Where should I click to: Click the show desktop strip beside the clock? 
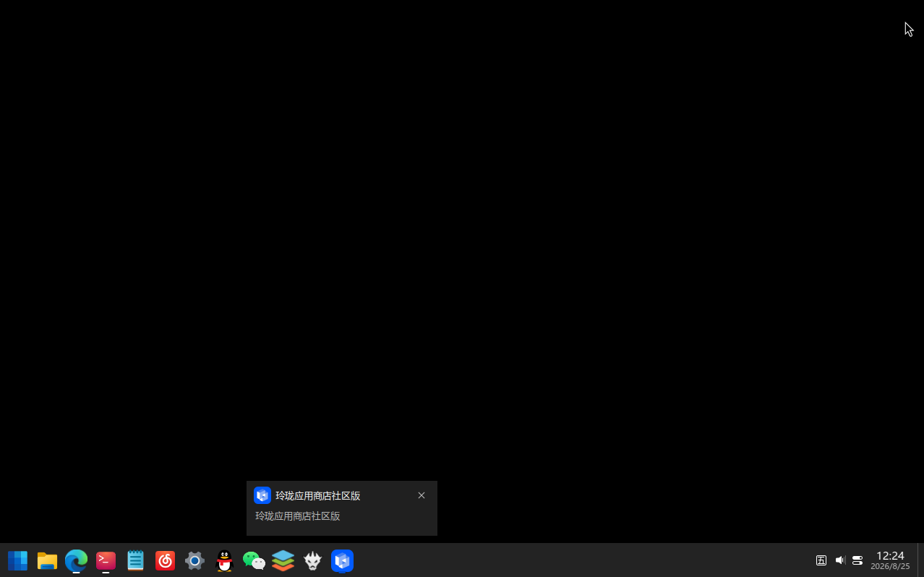tap(920, 560)
